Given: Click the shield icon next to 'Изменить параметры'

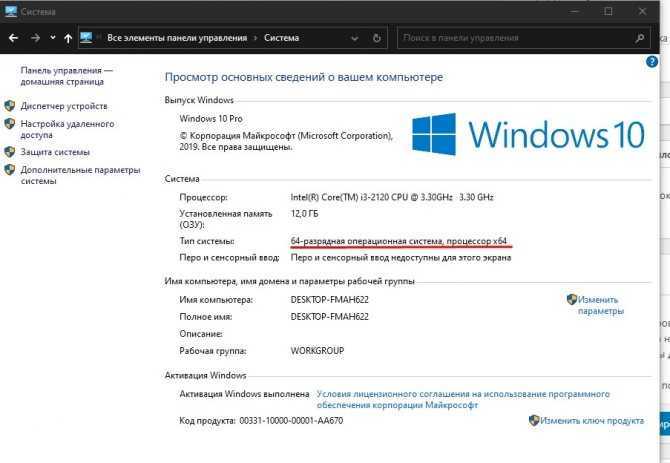Looking at the screenshot, I should [x=572, y=299].
